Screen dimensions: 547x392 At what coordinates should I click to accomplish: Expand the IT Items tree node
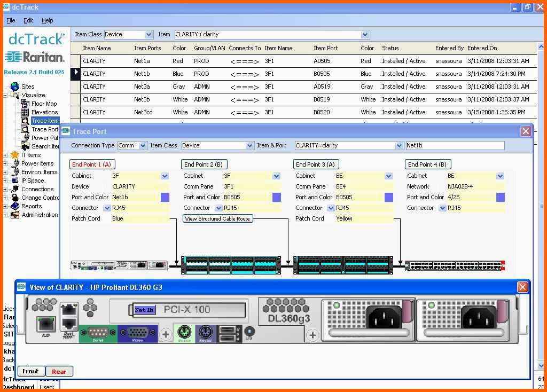(x=5, y=155)
